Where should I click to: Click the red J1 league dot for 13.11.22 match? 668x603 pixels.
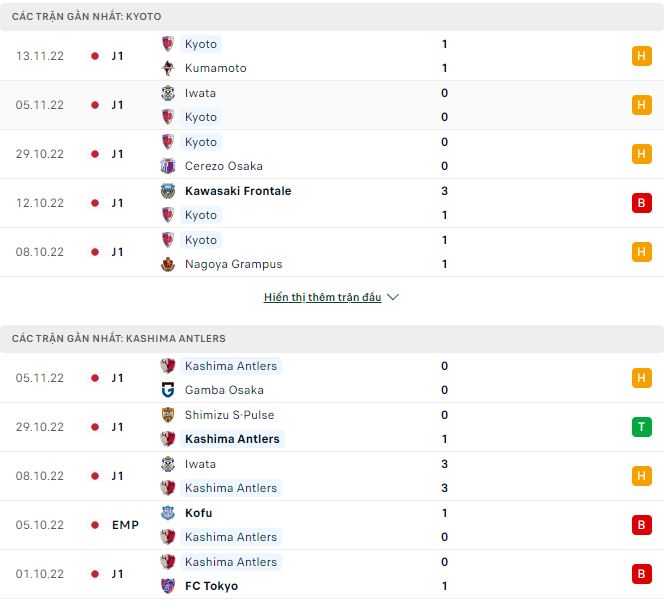[95, 56]
